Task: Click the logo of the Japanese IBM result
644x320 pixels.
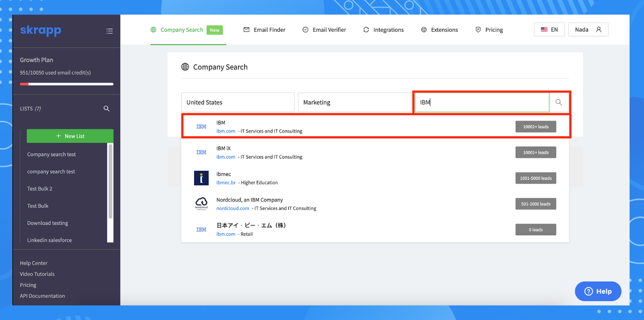Action: [201, 230]
